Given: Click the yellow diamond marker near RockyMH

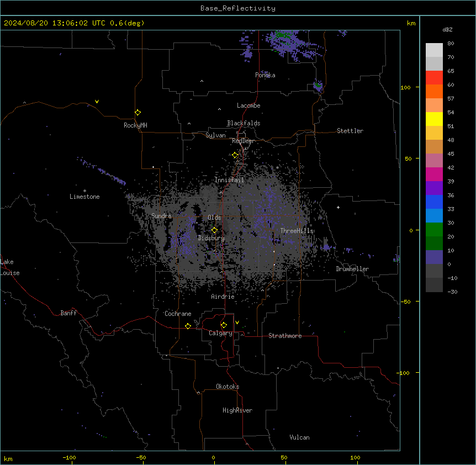Looking at the screenshot, I should pos(137,112).
